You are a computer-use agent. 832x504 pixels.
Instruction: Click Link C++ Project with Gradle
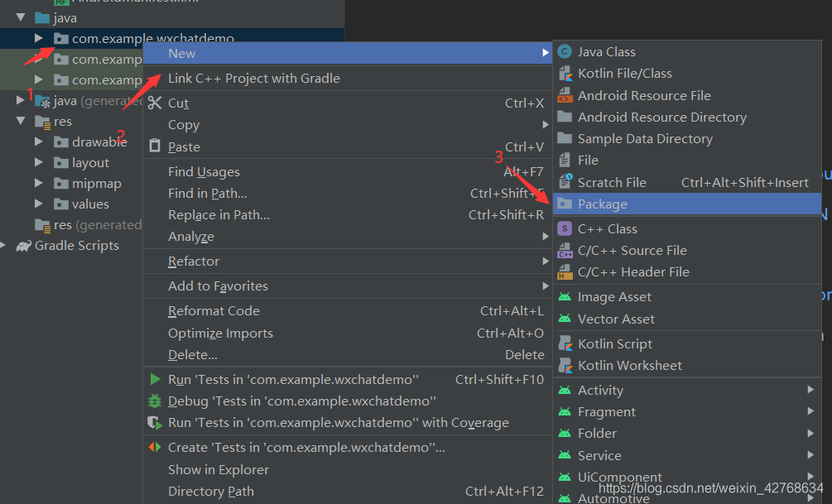point(253,78)
